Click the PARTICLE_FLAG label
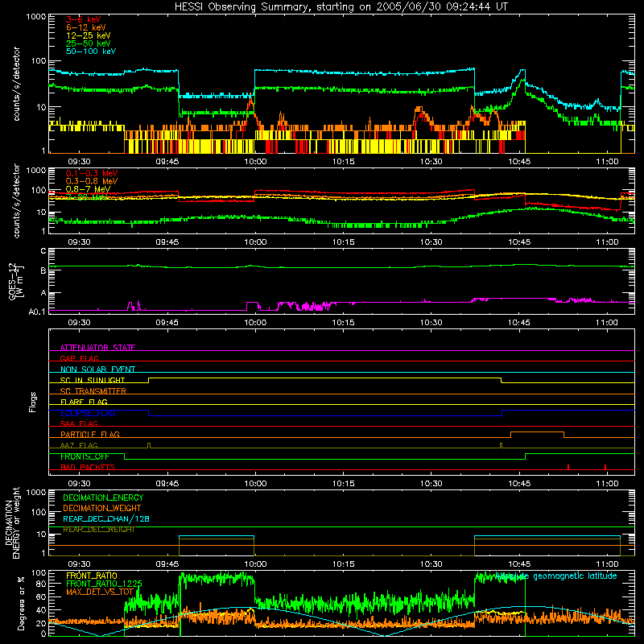The height and width of the screenshot is (644, 644). (x=90, y=435)
